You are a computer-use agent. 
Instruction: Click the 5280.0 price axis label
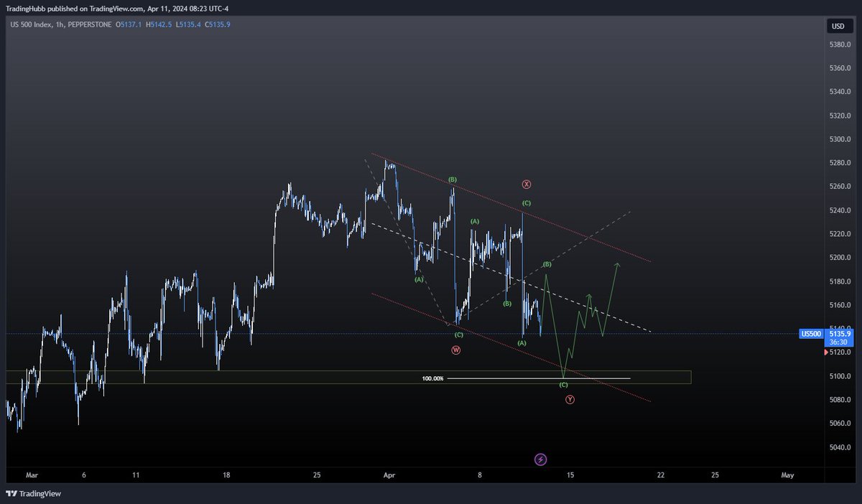840,163
